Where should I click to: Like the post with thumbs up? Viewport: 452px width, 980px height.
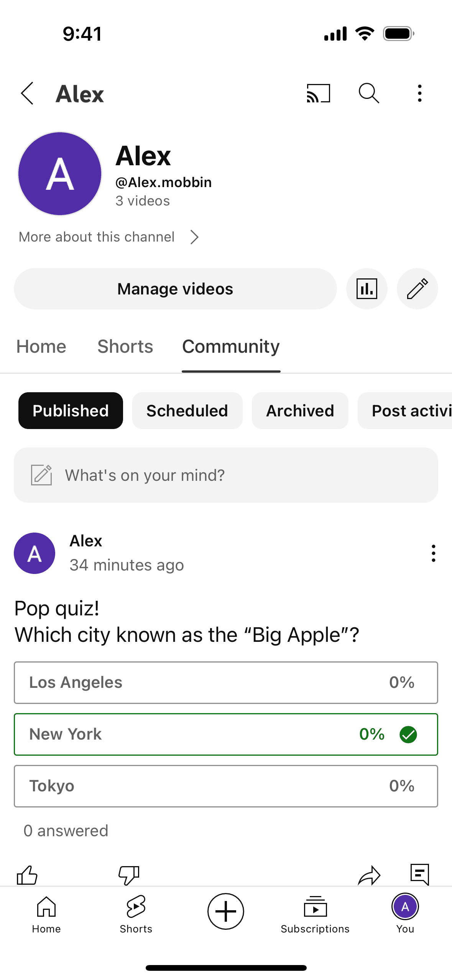(27, 875)
